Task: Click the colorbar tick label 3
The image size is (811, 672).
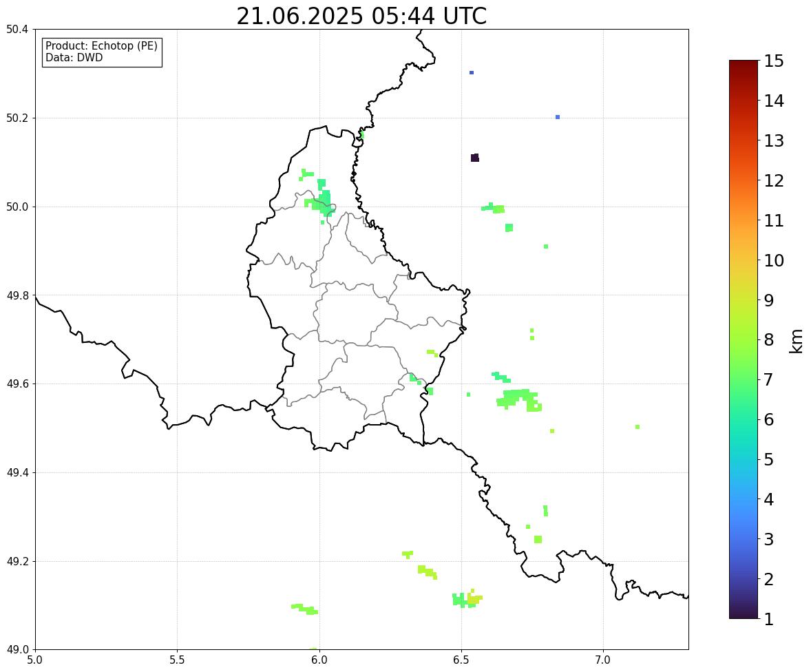Action: pos(768,539)
